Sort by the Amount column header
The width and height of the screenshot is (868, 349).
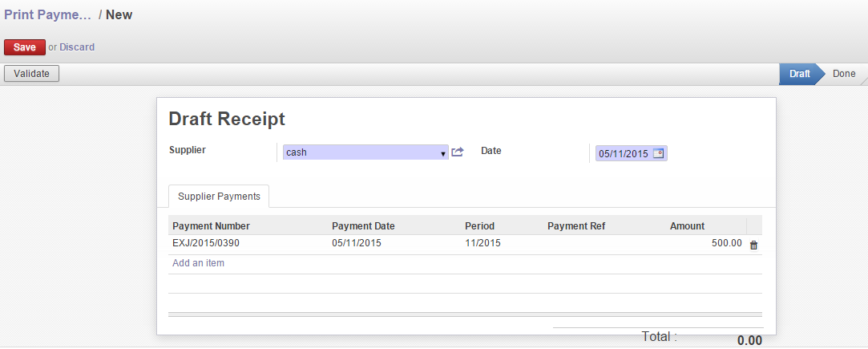point(687,226)
